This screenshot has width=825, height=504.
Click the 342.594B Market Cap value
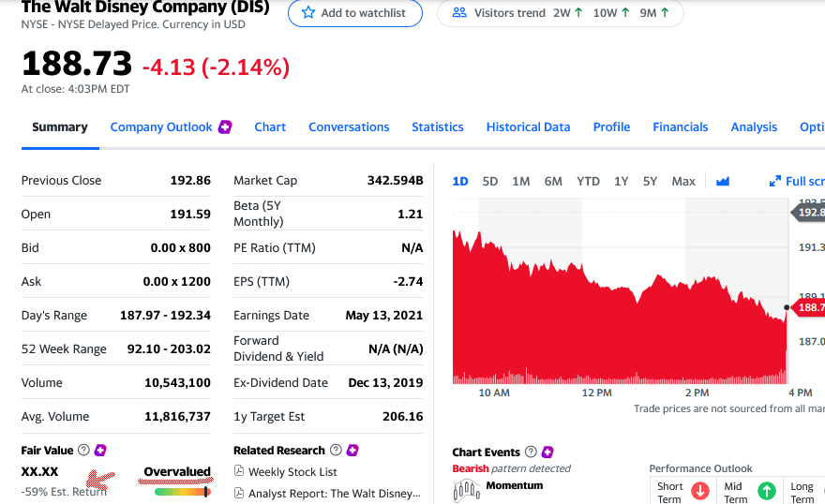tap(395, 180)
